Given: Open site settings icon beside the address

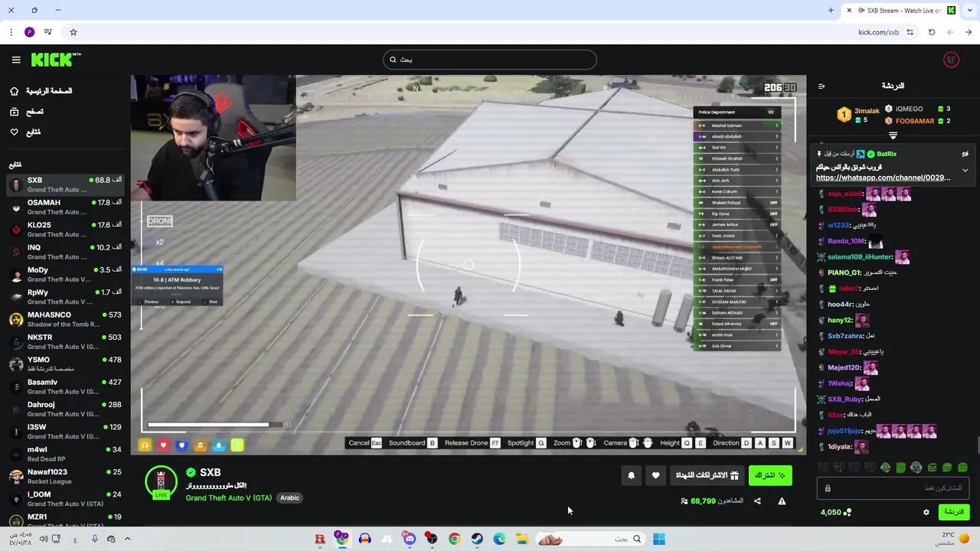Looking at the screenshot, I should pyautogui.click(x=910, y=32).
